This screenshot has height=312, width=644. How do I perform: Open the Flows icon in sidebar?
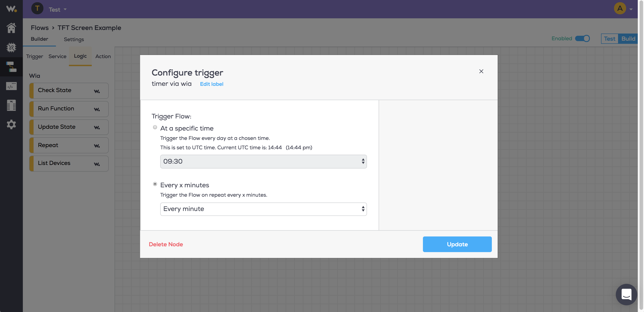click(x=11, y=67)
